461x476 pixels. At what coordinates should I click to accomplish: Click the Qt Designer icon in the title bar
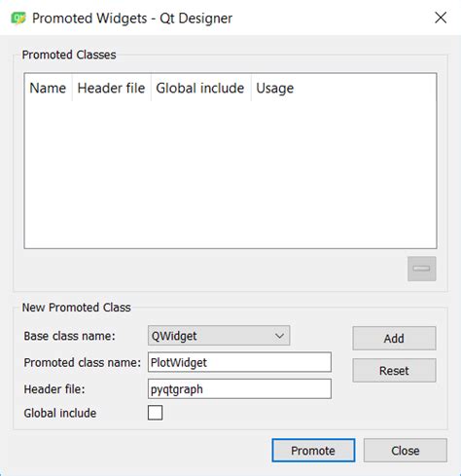[18, 18]
